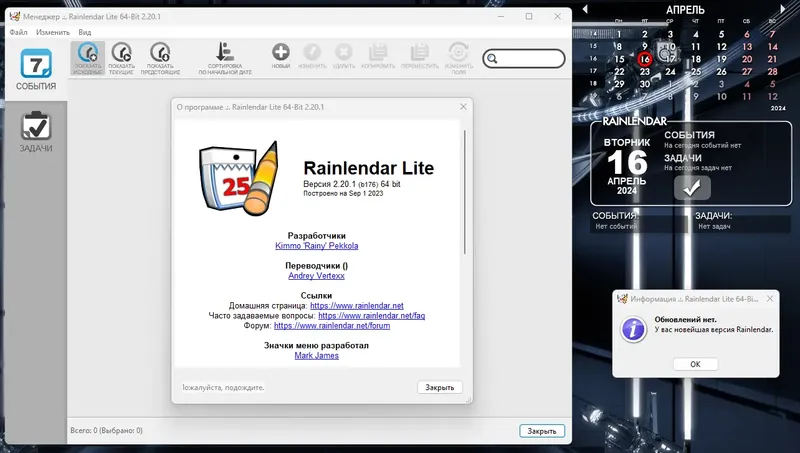Screen dimensions: 800x453
Task: Open the Andrey Vertexx translator link
Action: [316, 275]
